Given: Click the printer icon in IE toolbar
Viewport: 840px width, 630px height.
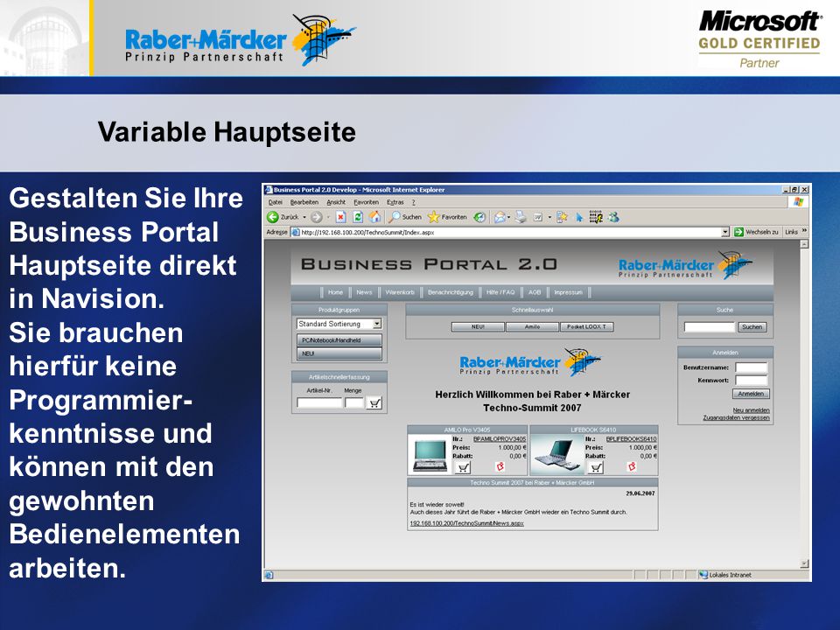Looking at the screenshot, I should (x=520, y=217).
